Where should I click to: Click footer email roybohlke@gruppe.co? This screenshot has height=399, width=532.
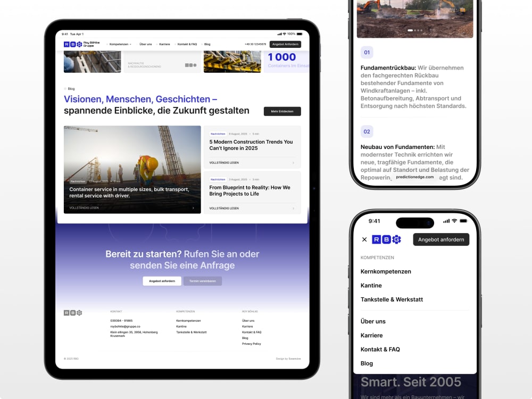(125, 327)
